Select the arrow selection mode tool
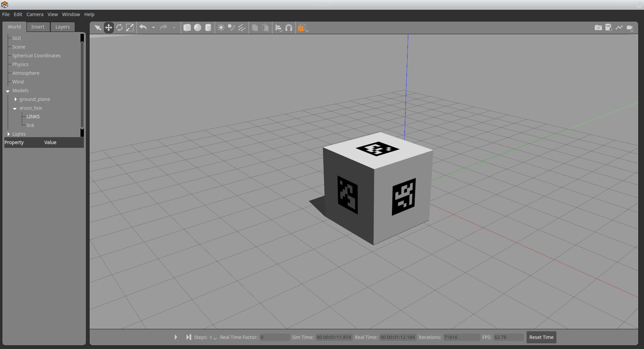The height and width of the screenshot is (349, 644). (x=98, y=27)
